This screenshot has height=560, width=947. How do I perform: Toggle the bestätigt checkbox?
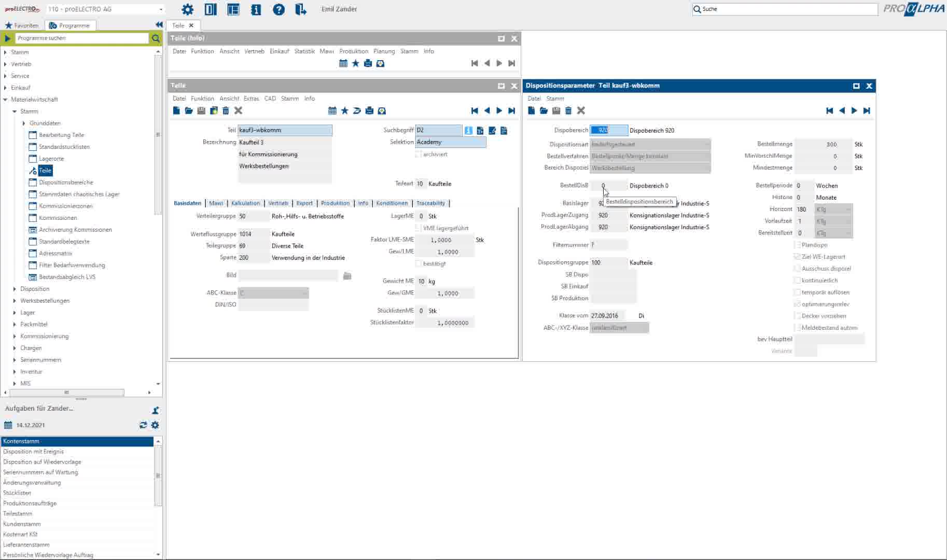[419, 264]
